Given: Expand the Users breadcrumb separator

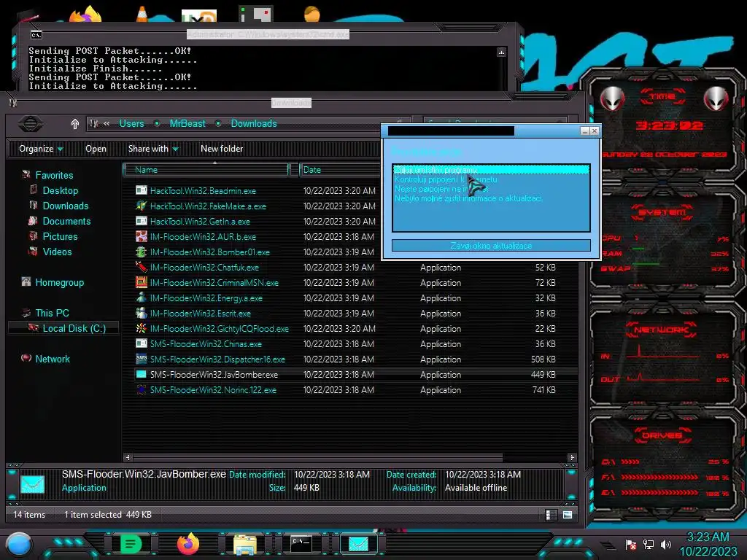Looking at the screenshot, I should 157,123.
